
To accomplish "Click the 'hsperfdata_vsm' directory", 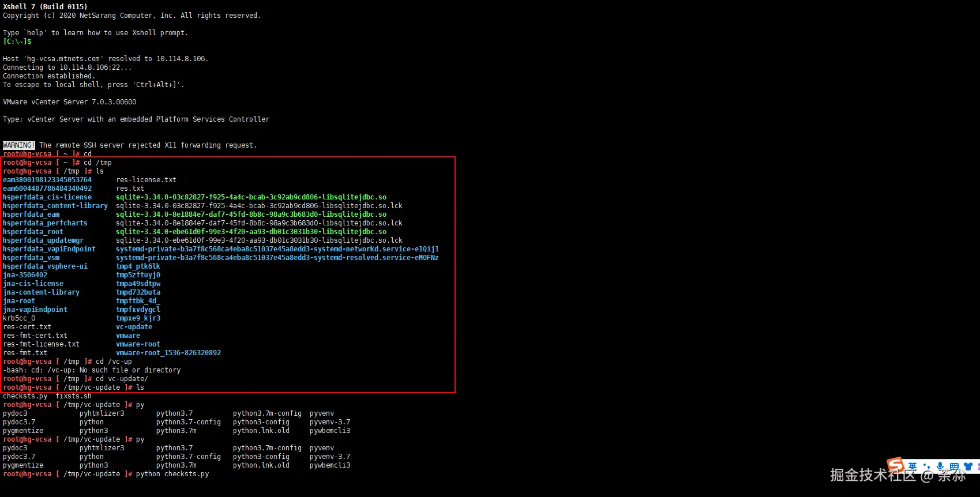I will tap(31, 258).
